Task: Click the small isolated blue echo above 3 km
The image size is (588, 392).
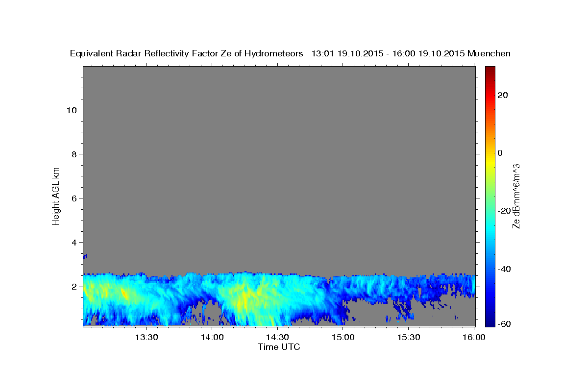Action: [x=84, y=256]
